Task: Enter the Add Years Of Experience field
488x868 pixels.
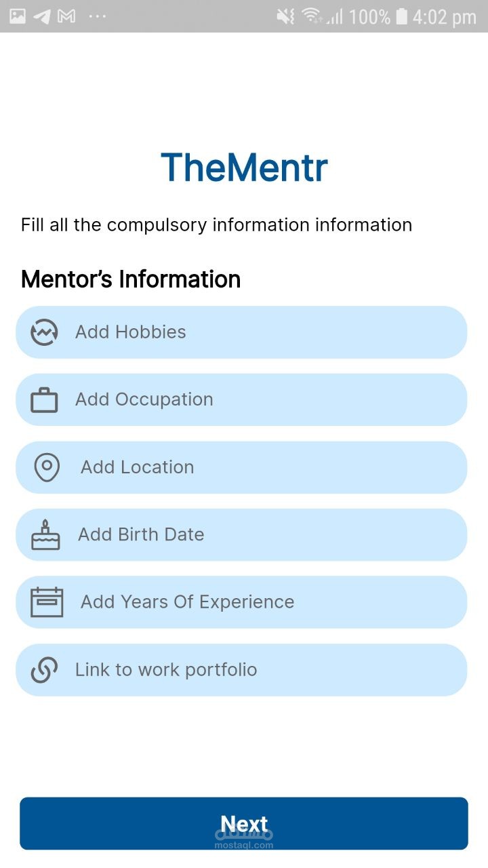Action: 258,602
